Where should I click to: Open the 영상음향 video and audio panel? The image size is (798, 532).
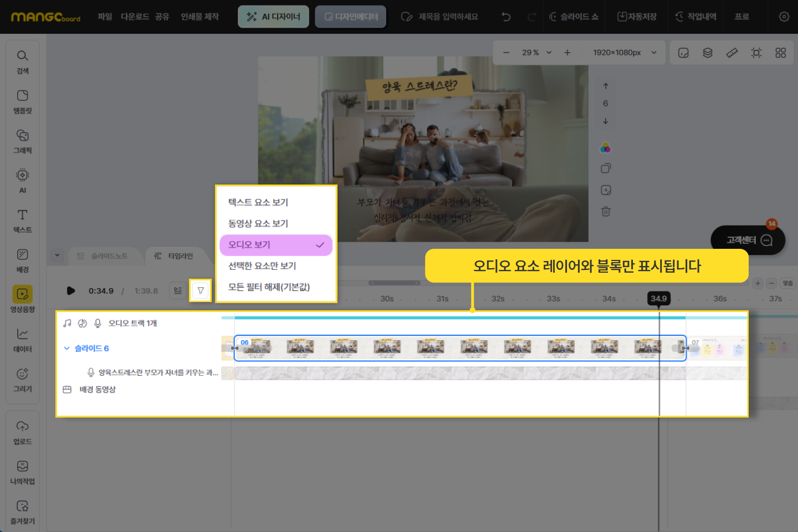[22, 299]
